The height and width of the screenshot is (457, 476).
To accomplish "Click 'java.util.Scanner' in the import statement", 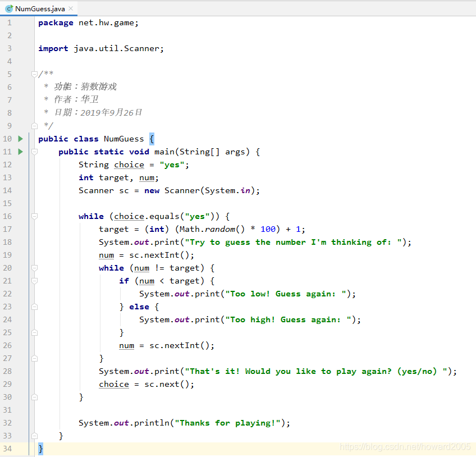I will [x=117, y=49].
